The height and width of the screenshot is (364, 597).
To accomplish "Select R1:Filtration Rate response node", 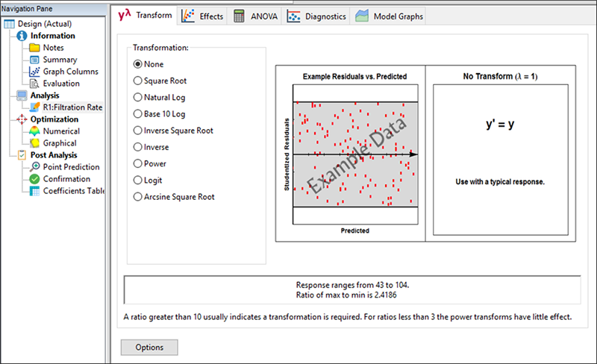I will tap(72, 107).
